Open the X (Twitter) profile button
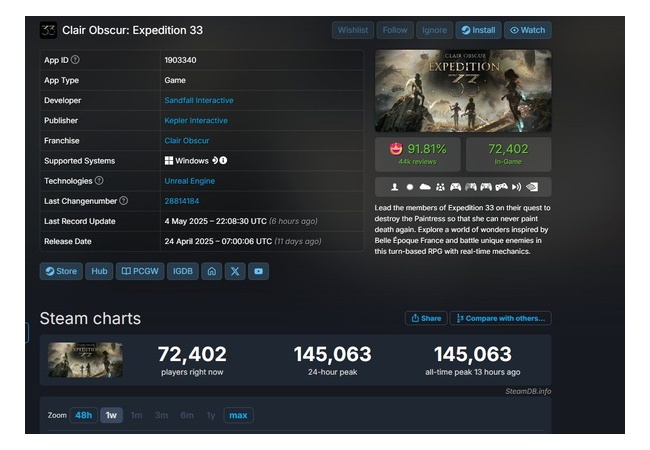 pos(235,271)
